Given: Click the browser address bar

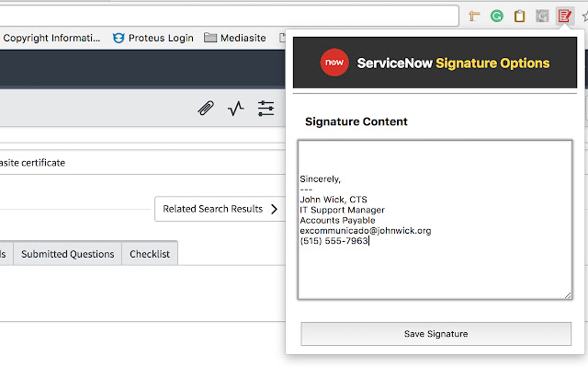Looking at the screenshot, I should pos(229,16).
